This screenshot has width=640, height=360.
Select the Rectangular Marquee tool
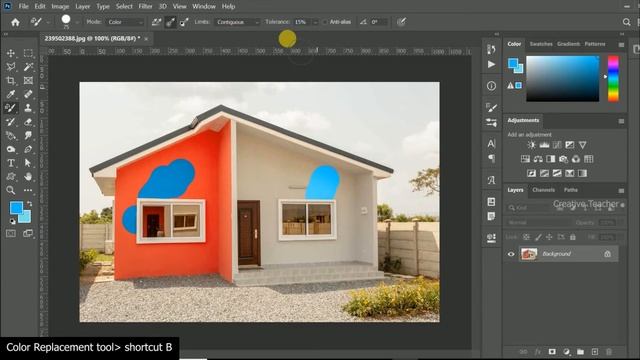tap(28, 53)
